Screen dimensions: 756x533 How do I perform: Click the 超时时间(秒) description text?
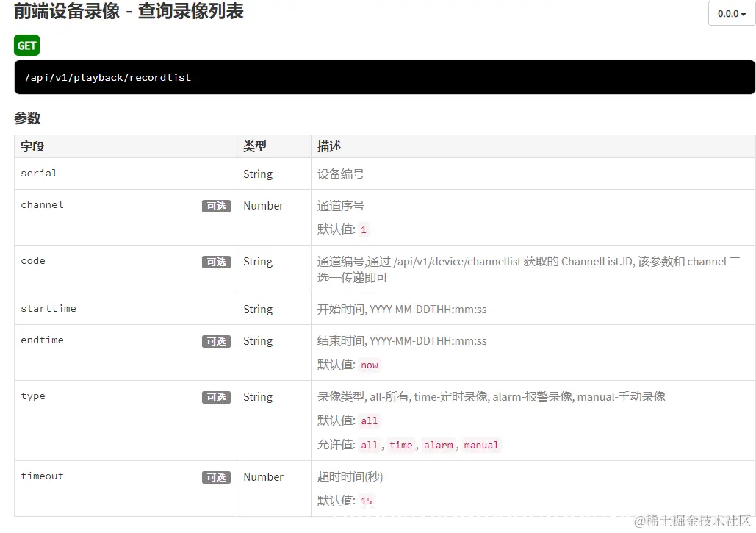[350, 476]
